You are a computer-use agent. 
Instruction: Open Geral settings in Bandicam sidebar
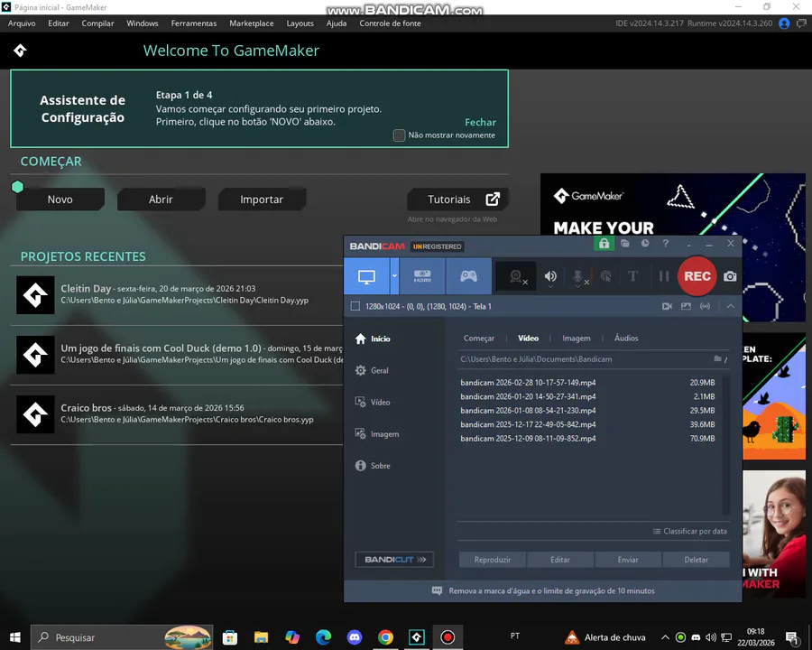(372, 371)
